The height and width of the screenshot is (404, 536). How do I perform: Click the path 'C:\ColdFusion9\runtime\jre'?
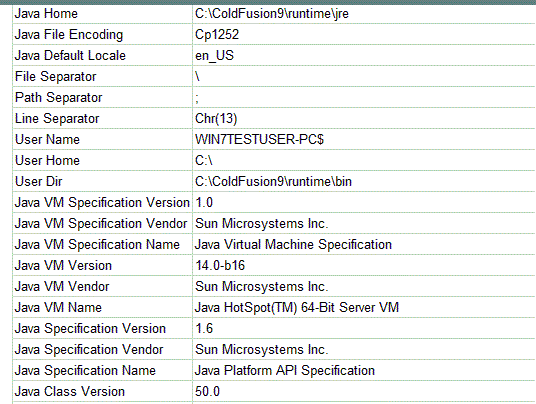tap(272, 14)
